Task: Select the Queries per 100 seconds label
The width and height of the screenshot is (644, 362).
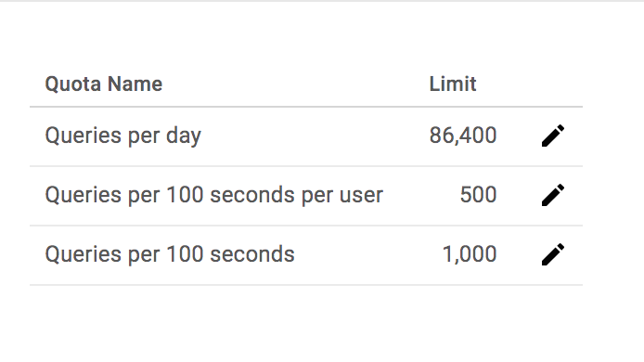Action: click(170, 254)
